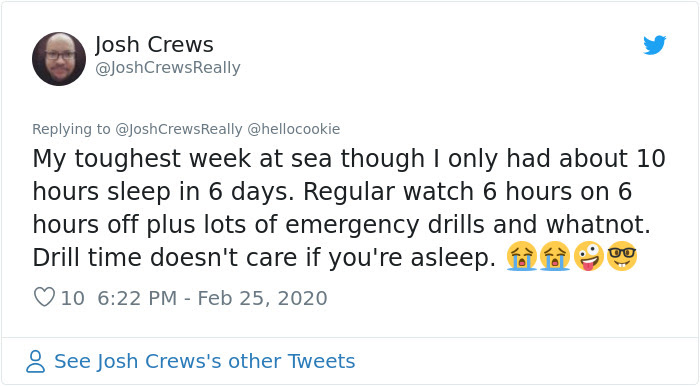Click the first crying face emoji

[521, 257]
